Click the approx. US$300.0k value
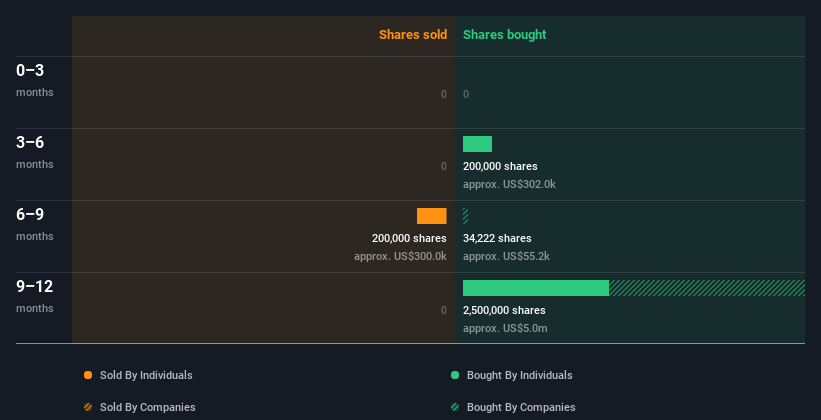 pyautogui.click(x=401, y=257)
